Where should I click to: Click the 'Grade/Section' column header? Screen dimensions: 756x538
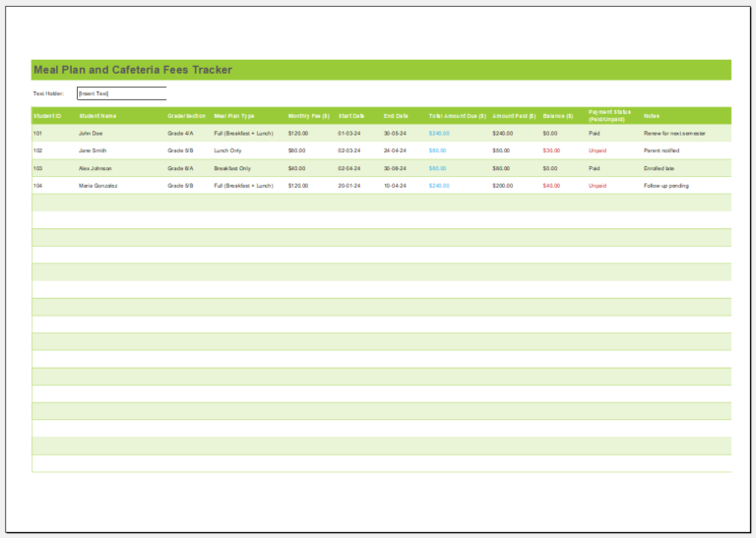point(187,116)
